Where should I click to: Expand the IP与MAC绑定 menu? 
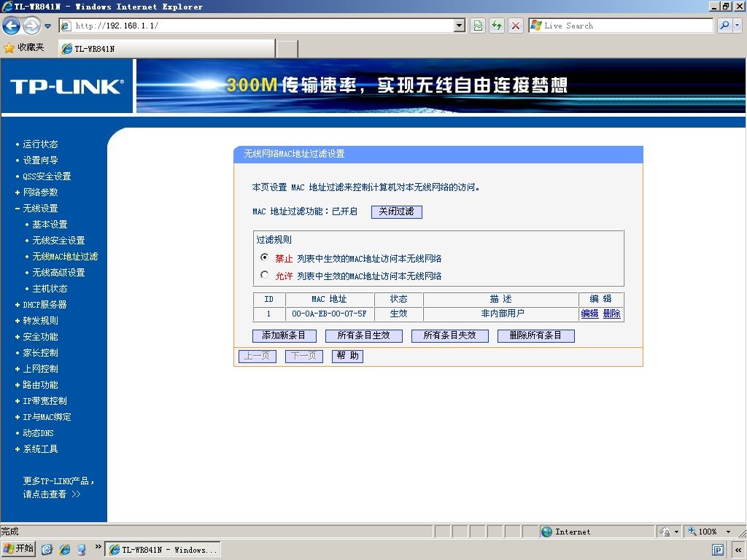point(47,416)
